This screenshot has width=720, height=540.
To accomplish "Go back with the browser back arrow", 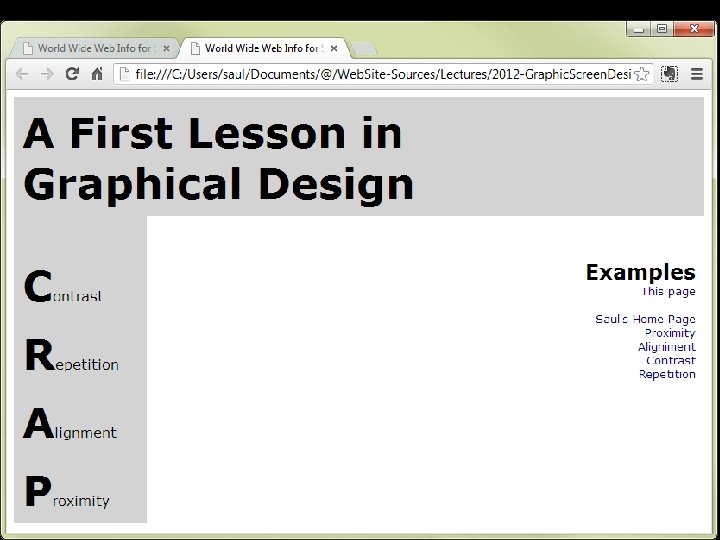I will [22, 74].
